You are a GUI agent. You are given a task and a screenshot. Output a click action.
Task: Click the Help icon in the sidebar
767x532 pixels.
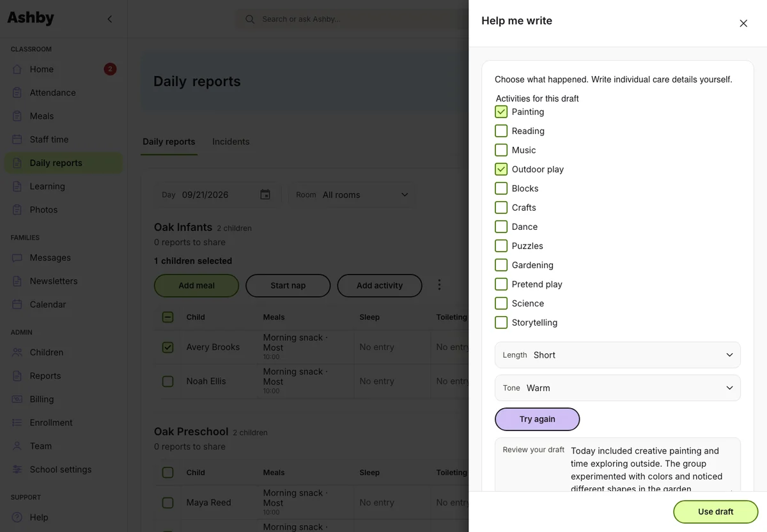(x=17, y=517)
